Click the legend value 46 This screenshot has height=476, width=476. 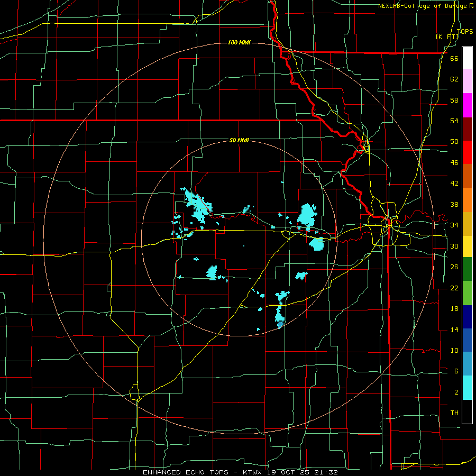(454, 163)
